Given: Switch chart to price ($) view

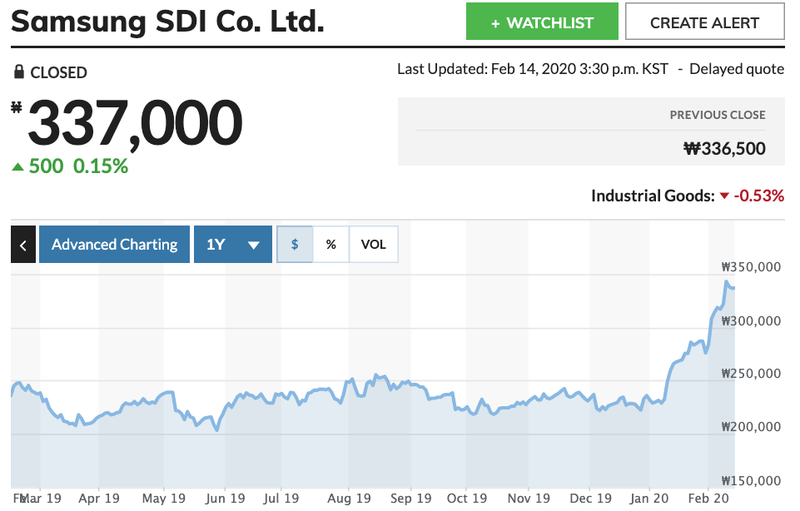Looking at the screenshot, I should pos(294,244).
